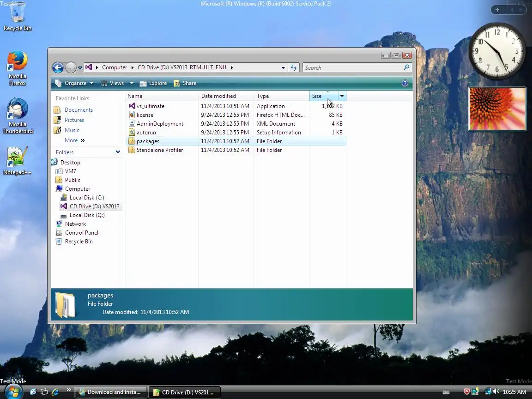Screen dimensions: 532x399
Task: Expand the Views dropdown arrow
Action: tap(132, 83)
